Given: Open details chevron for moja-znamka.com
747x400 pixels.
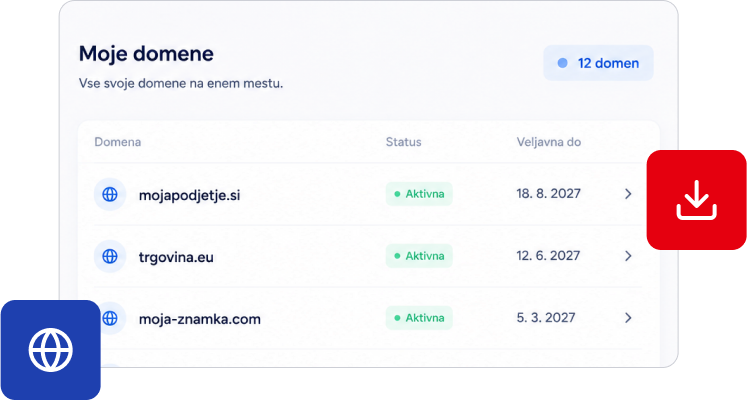Looking at the screenshot, I should pyautogui.click(x=628, y=318).
